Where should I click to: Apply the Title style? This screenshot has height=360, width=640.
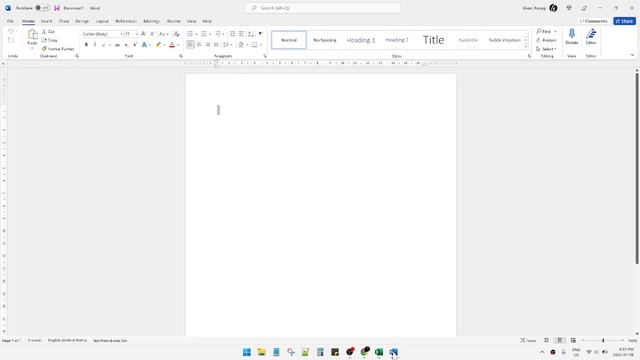point(433,40)
